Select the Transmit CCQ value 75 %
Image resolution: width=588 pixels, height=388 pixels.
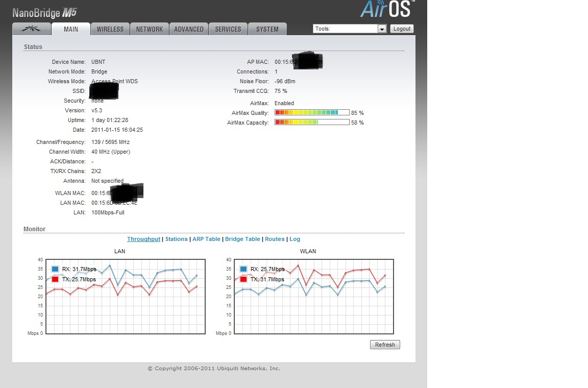click(x=281, y=91)
